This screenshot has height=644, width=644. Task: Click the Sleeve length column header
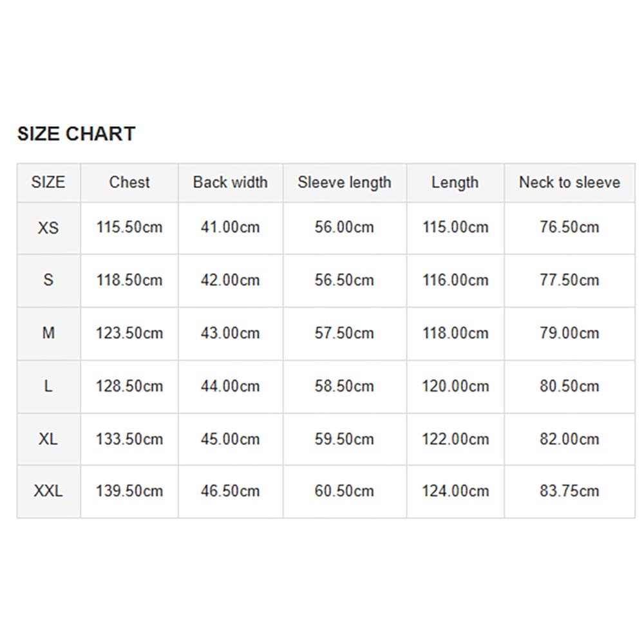click(x=345, y=182)
